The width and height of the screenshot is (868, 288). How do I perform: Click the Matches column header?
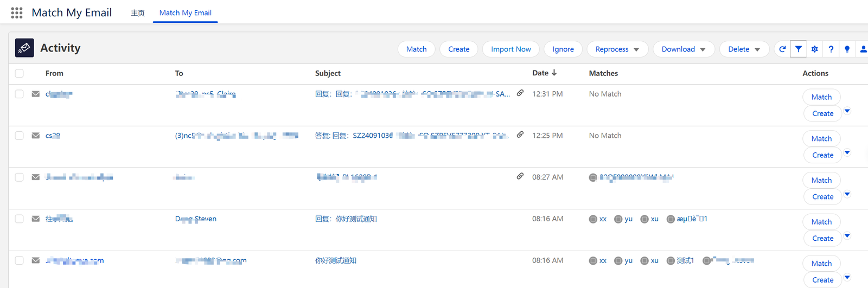coord(603,73)
